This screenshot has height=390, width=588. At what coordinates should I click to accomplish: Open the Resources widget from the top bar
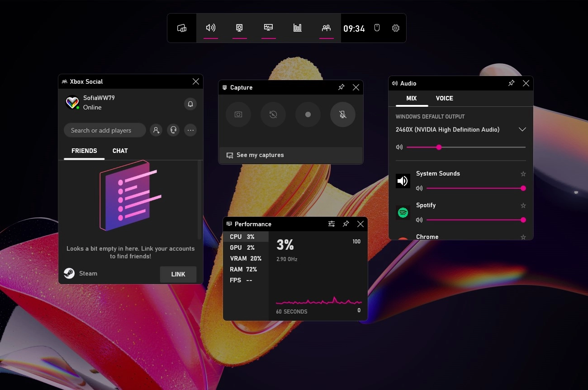point(298,28)
